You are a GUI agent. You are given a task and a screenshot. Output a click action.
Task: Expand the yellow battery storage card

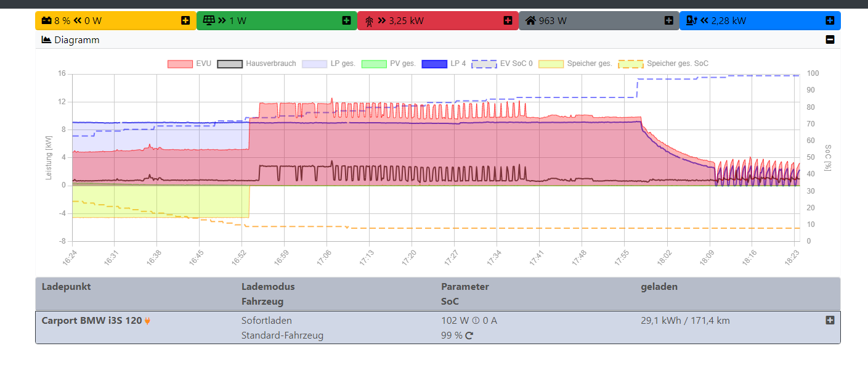pos(185,20)
